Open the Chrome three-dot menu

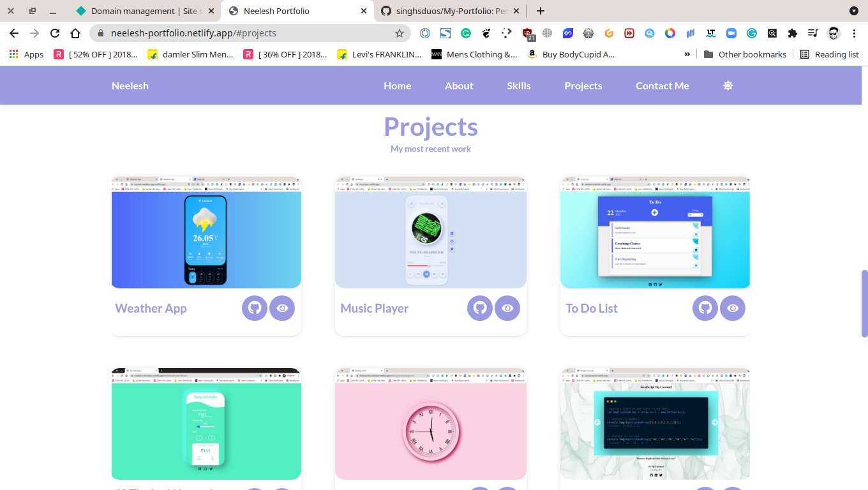854,33
